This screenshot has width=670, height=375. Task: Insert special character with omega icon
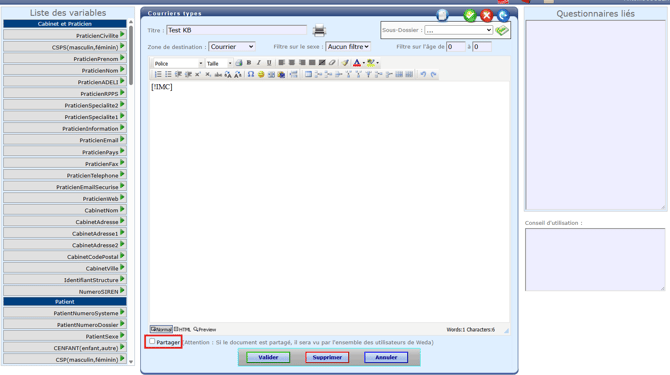[251, 74]
